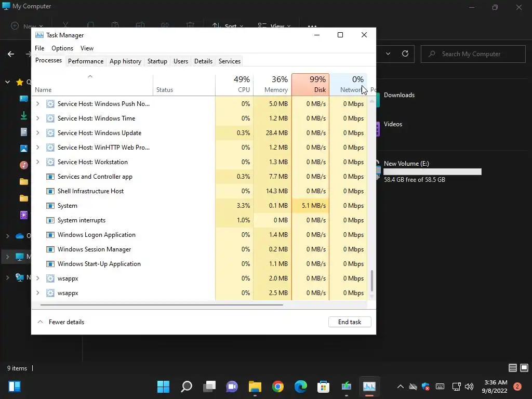Select the System process row
The height and width of the screenshot is (399, 532).
coord(199,206)
